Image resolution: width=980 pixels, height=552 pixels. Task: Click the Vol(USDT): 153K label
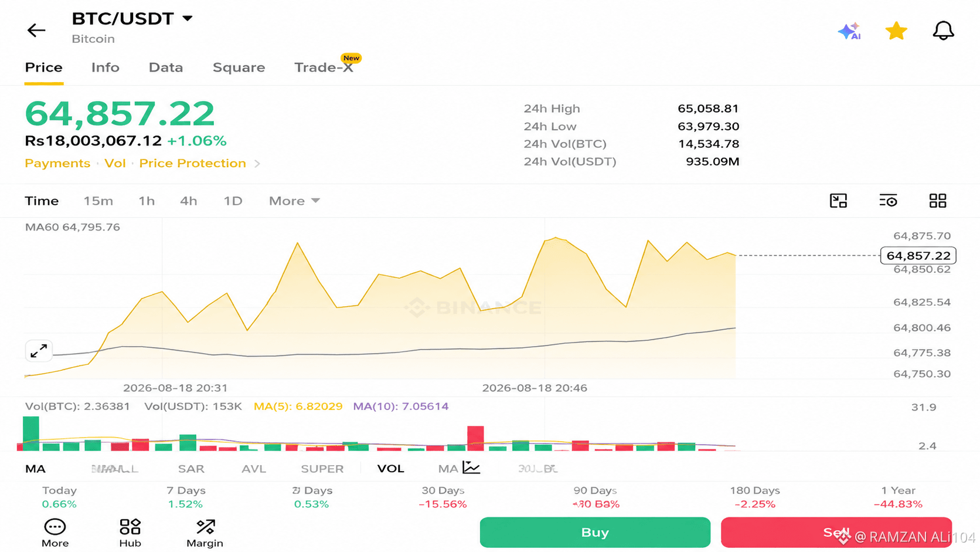tap(193, 406)
